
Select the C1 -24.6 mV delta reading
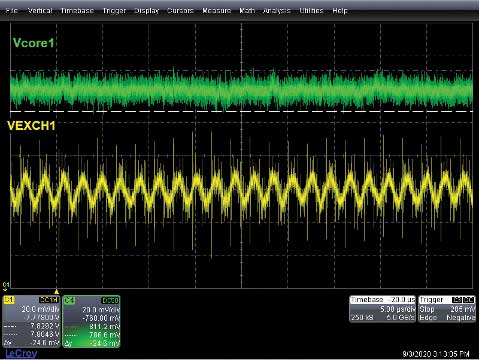click(44, 342)
